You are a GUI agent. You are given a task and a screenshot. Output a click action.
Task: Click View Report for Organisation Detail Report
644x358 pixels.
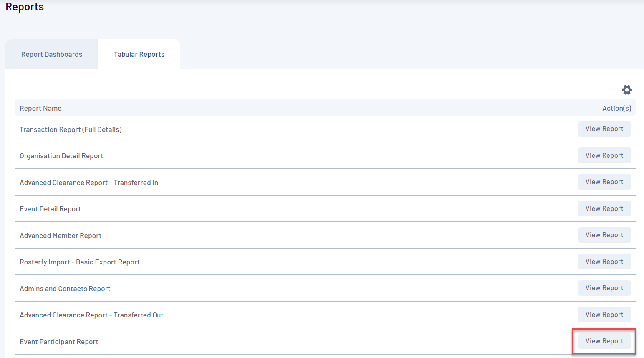pos(604,155)
